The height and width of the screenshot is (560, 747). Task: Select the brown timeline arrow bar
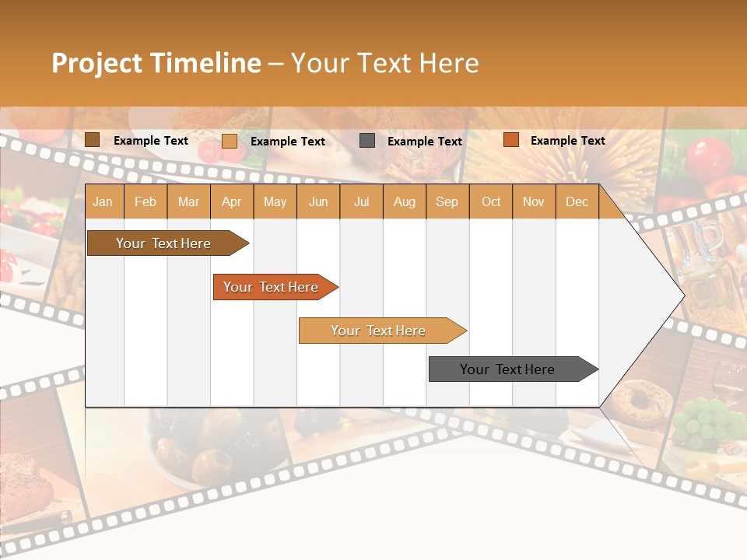165,243
